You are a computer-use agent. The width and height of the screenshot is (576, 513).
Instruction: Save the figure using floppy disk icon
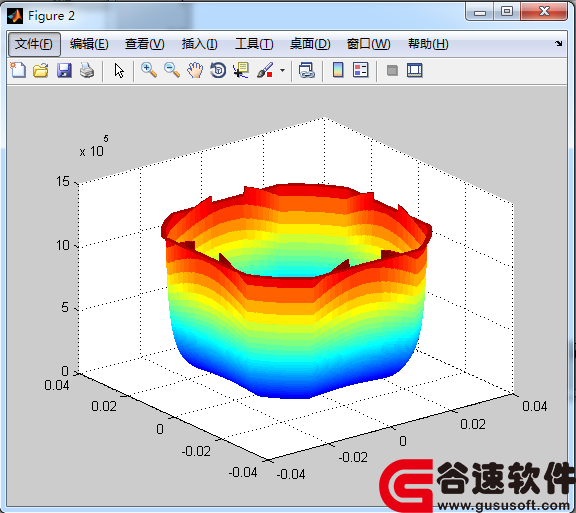tap(64, 70)
